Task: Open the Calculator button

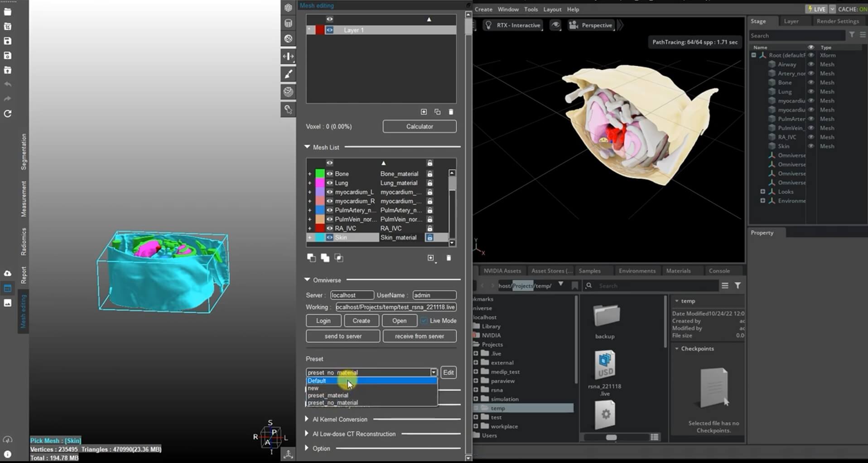Action: pyautogui.click(x=420, y=126)
